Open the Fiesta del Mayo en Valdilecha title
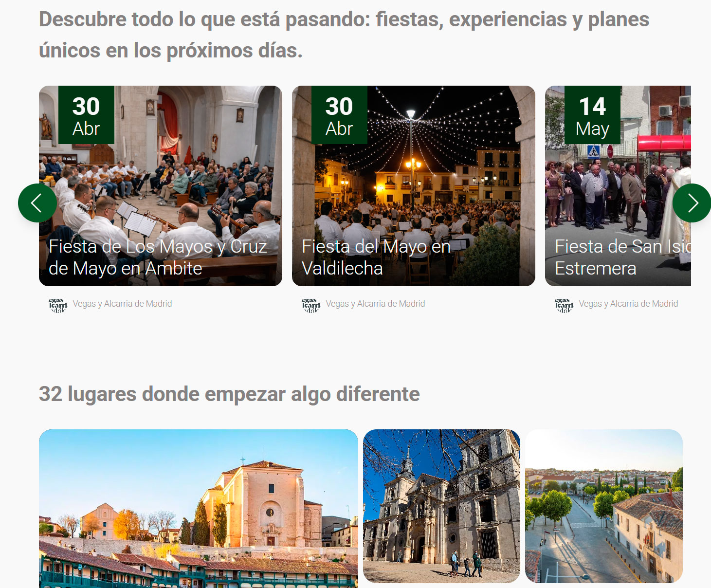Screen dimensions: 711x588 (376, 257)
